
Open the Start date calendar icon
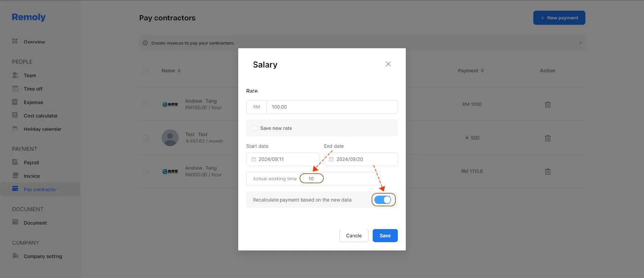pos(253,159)
